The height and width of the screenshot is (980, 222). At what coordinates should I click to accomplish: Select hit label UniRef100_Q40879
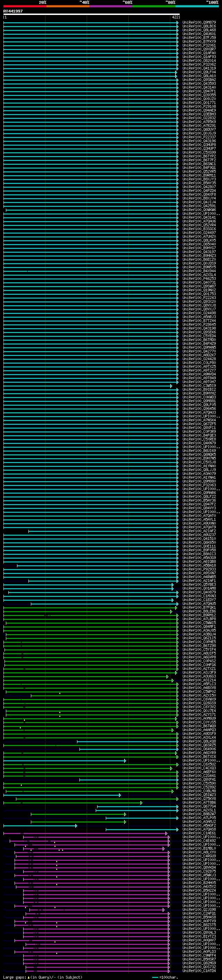(199, 592)
